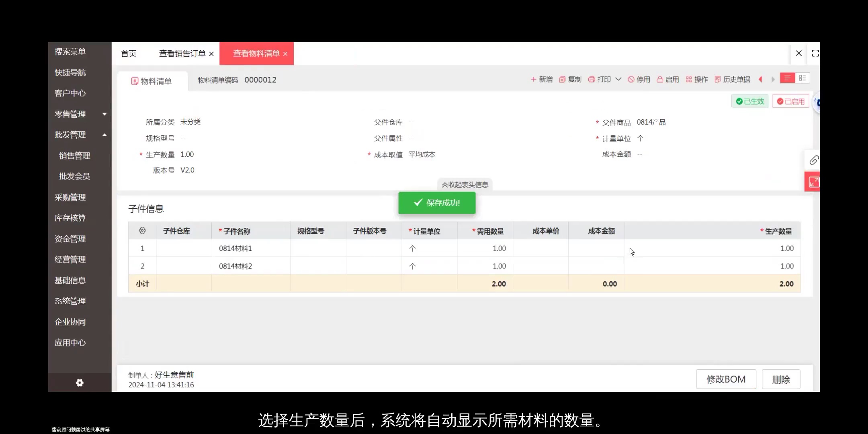868x434 pixels.
Task: Switch to the 查看销售订单 tab
Action: [182, 53]
